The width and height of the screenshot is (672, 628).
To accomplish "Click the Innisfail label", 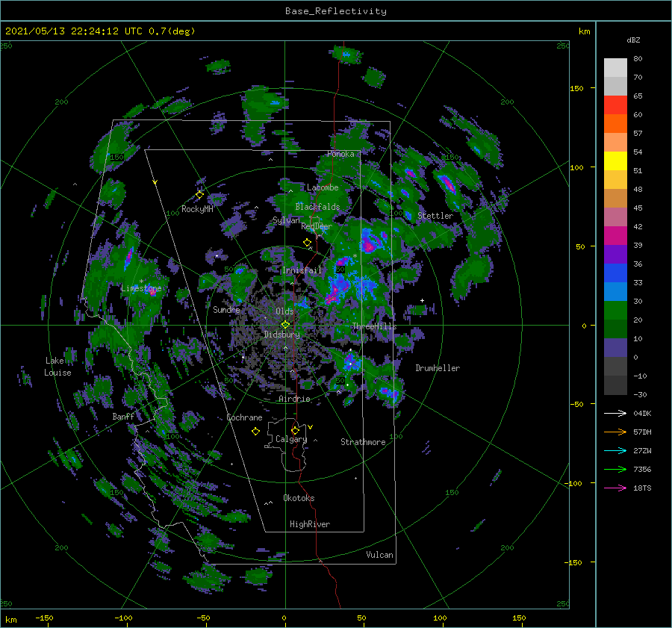I will click(302, 270).
